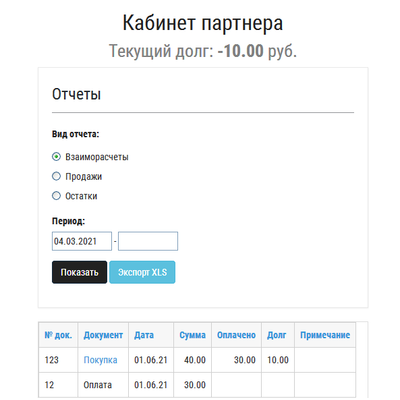Choose the Остатки report option
Image resolution: width=400 pixels, height=400 pixels.
56,196
